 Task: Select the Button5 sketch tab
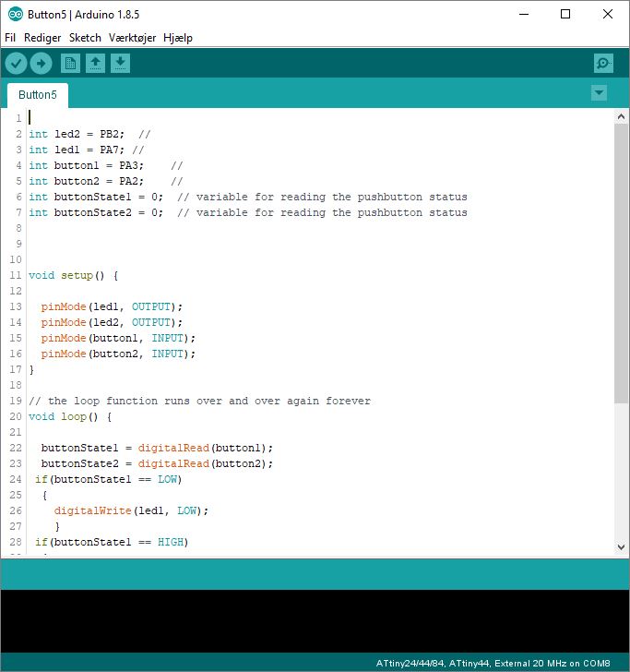point(38,95)
